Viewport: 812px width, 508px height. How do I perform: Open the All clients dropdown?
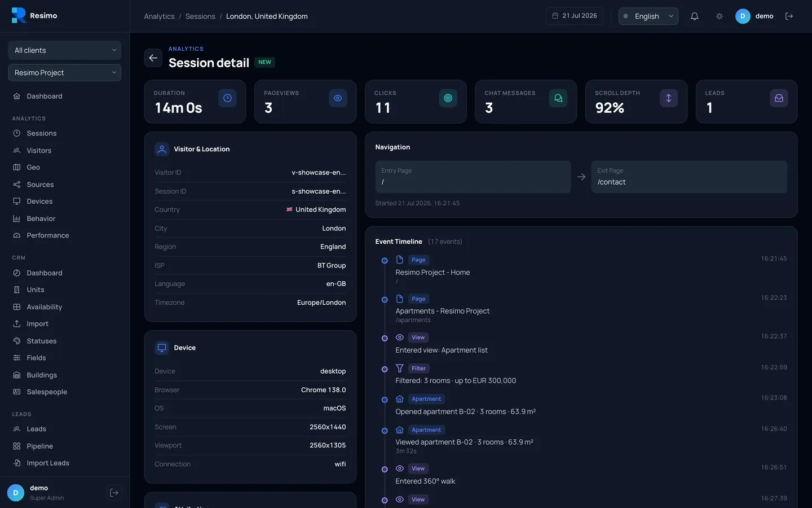[65, 50]
